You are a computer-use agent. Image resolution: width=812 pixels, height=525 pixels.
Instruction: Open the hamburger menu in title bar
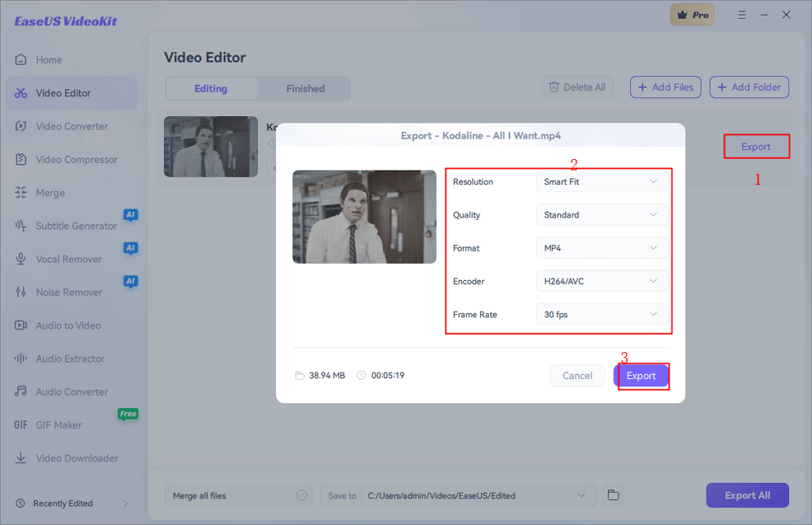742,15
